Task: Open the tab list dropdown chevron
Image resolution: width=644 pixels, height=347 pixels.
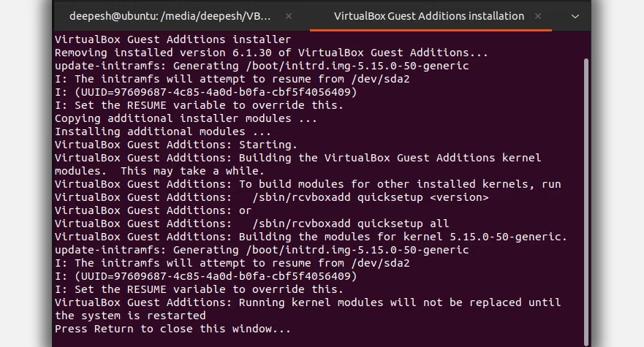Action: (575, 16)
